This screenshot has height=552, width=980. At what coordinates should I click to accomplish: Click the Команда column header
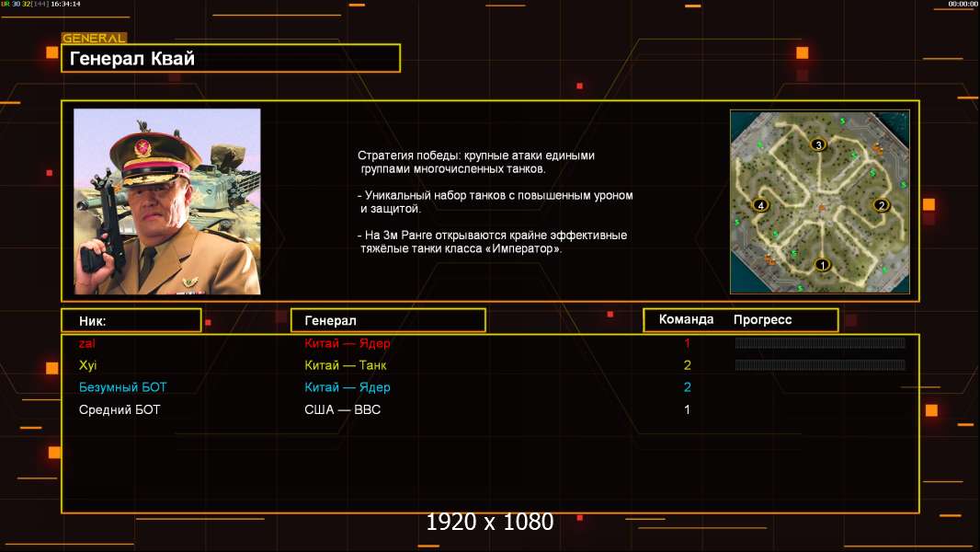click(686, 319)
